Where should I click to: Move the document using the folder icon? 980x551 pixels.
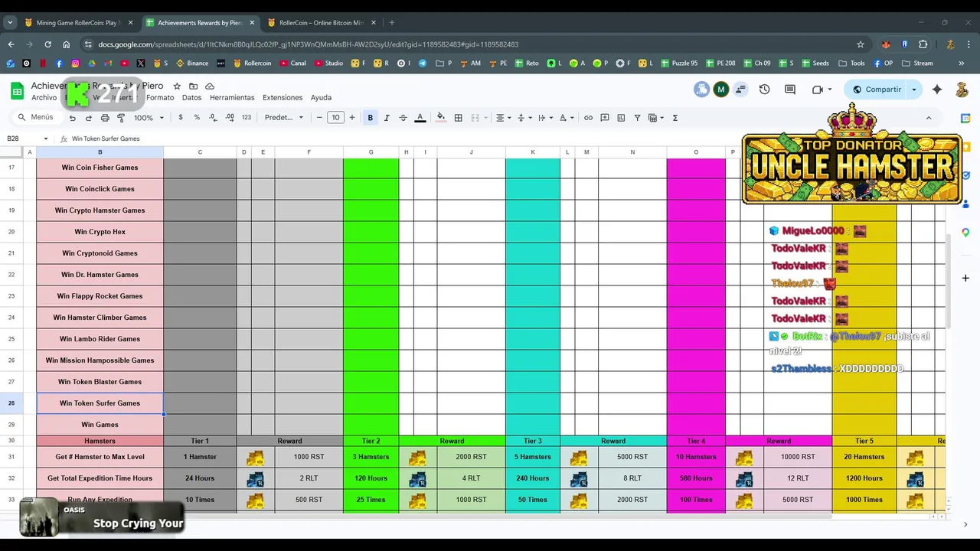(193, 86)
